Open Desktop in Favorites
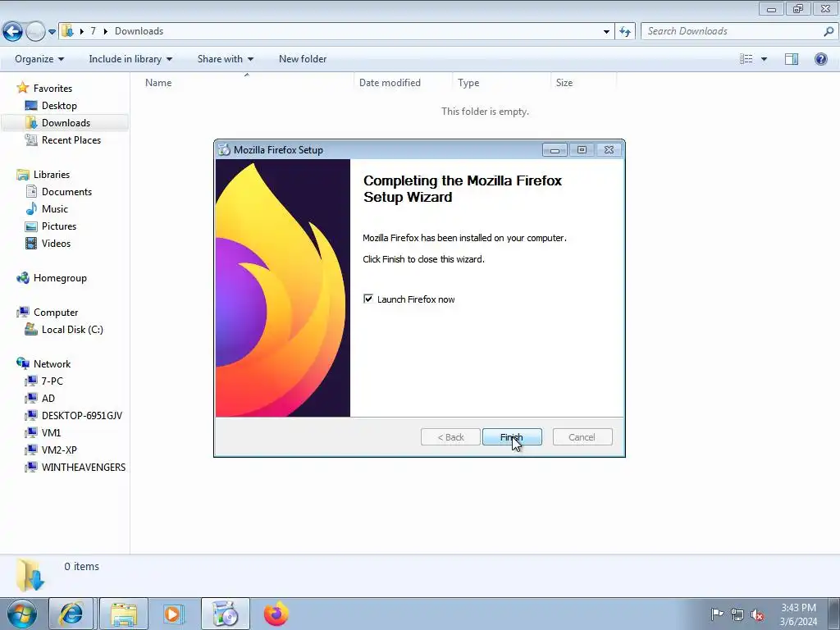Screen dimensions: 840x630 pos(59,106)
